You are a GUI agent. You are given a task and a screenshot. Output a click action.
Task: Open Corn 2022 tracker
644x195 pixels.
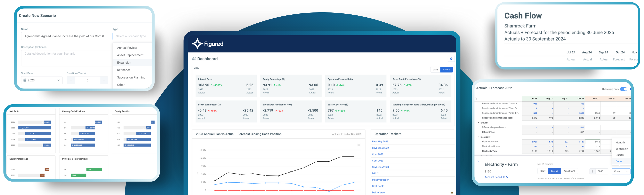(x=377, y=154)
